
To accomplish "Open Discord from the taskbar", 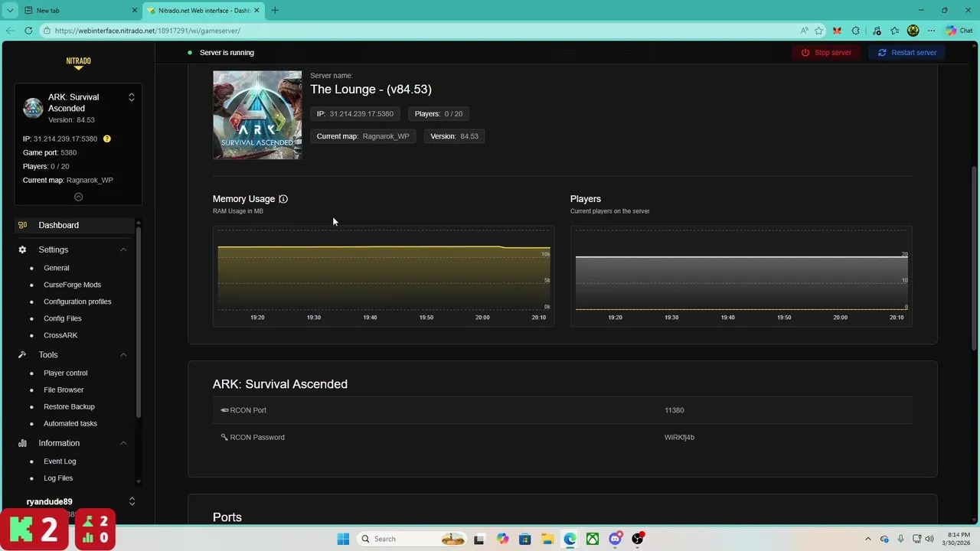I will click(615, 539).
